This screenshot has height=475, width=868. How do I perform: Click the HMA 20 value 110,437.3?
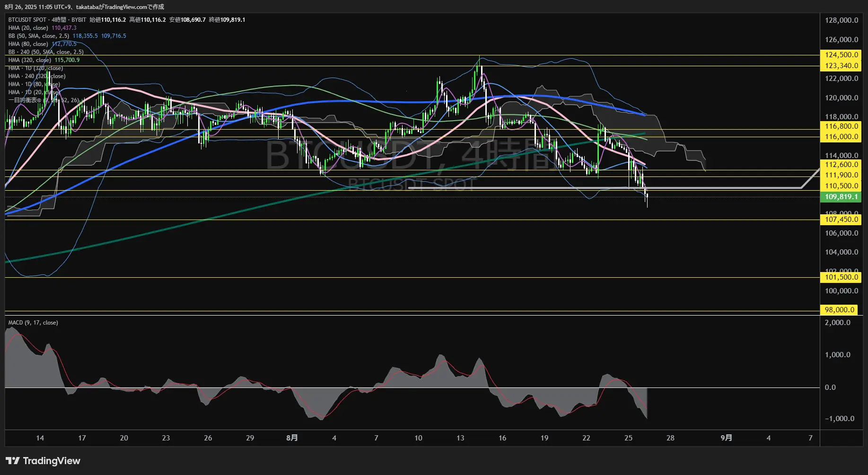pyautogui.click(x=64, y=28)
